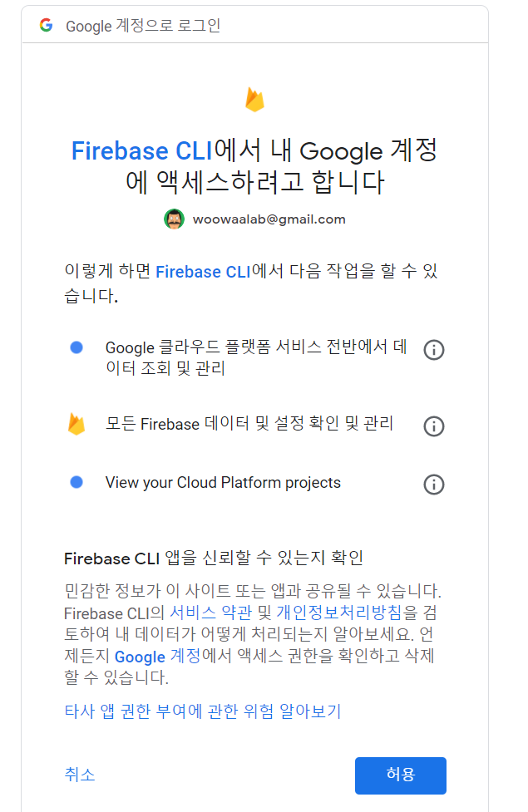The image size is (528, 812).
Task: Open 타사 앱 권한 부여에 관한 위험 알아보기
Action: click(x=203, y=711)
